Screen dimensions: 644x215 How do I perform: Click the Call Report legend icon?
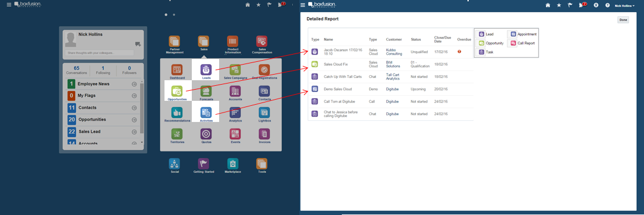pyautogui.click(x=514, y=43)
